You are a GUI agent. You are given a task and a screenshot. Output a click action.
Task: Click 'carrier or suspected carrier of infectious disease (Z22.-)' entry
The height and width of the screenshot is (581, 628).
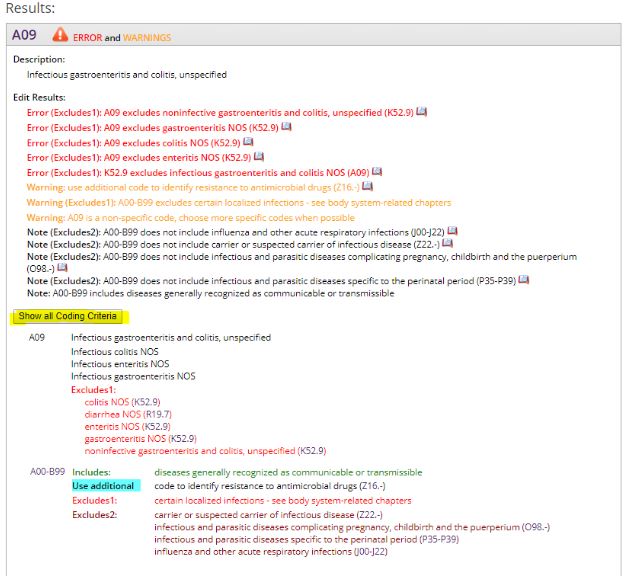click(x=268, y=515)
